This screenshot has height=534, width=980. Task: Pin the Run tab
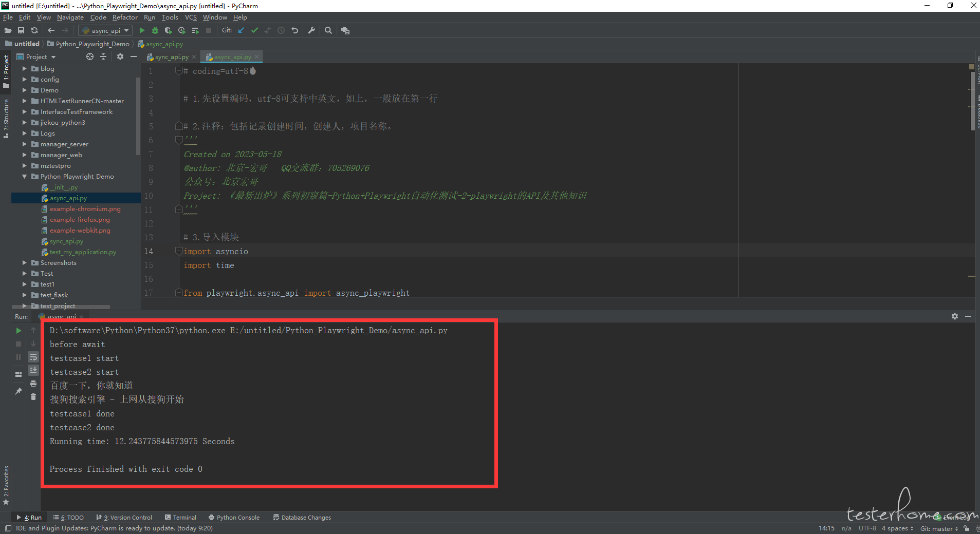point(19,391)
